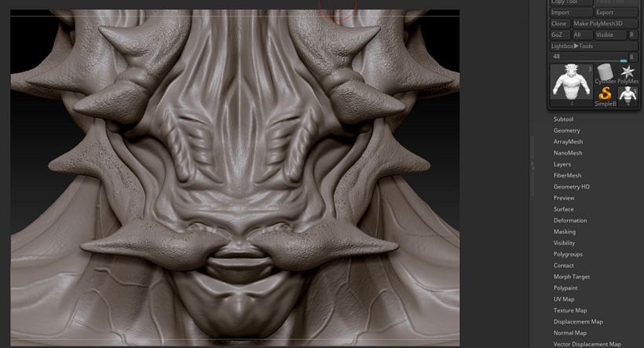Toggle the GoZ Visible option

click(610, 35)
